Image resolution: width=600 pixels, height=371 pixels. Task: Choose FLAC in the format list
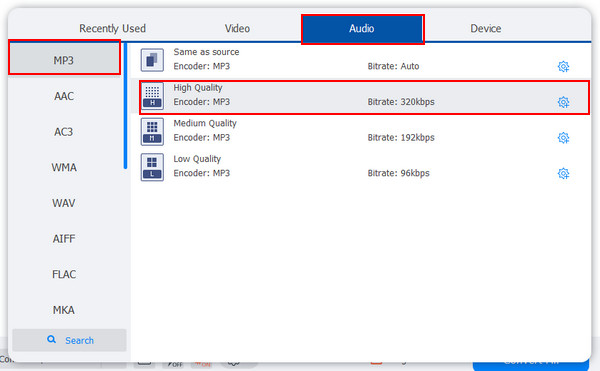coord(64,274)
